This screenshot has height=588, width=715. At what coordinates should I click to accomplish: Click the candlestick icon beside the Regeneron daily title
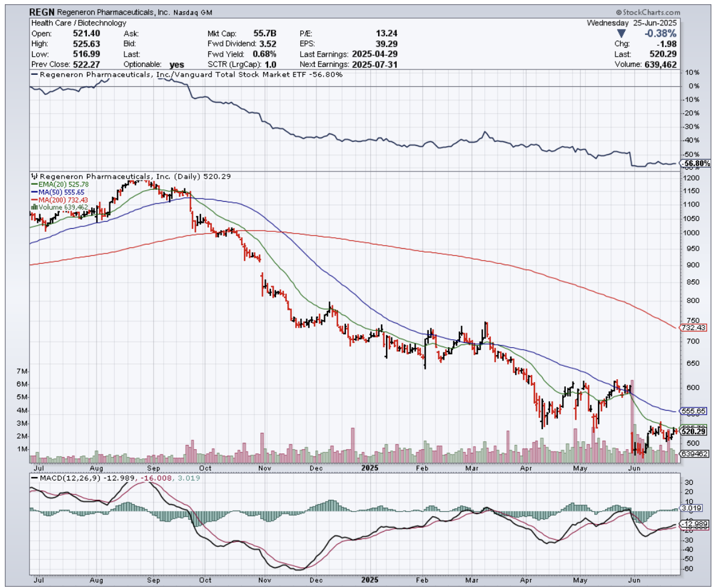coord(34,176)
